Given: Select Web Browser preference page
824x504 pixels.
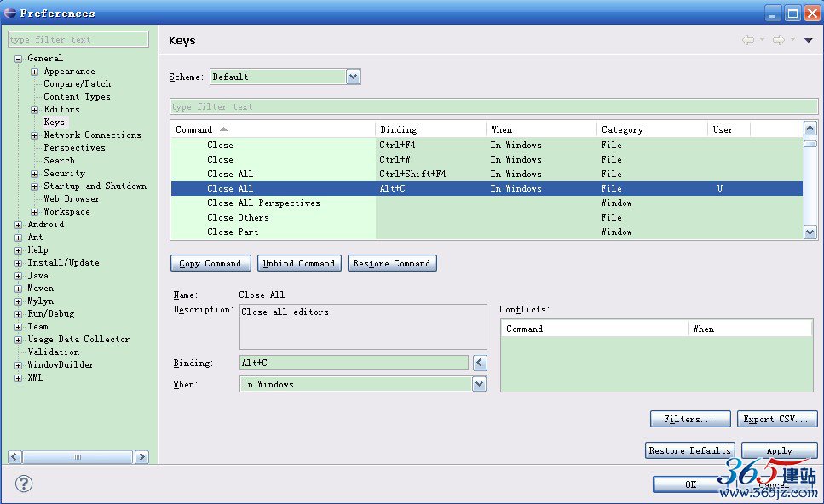Looking at the screenshot, I should pos(72,198).
